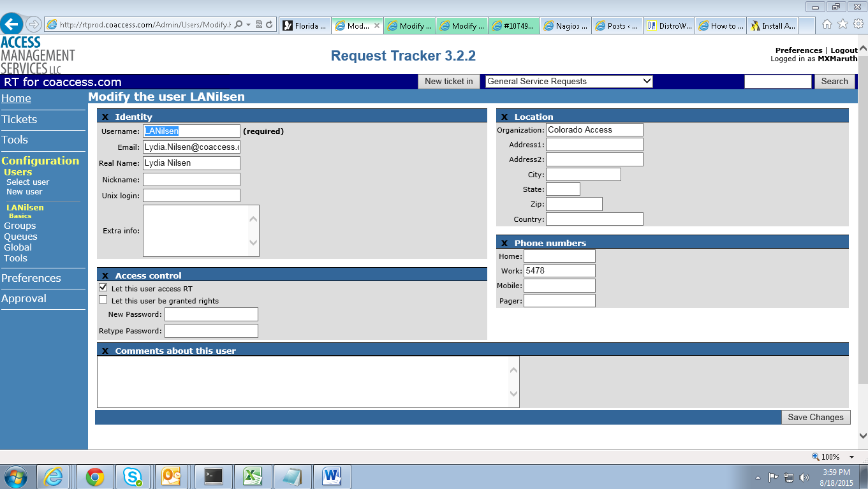Launch Google Chrome from taskbar

click(95, 476)
